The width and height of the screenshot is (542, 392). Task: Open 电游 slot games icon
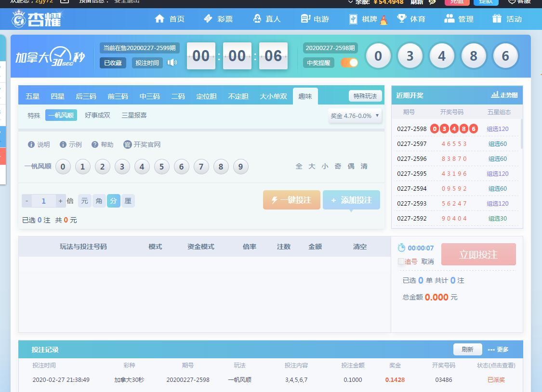305,18
